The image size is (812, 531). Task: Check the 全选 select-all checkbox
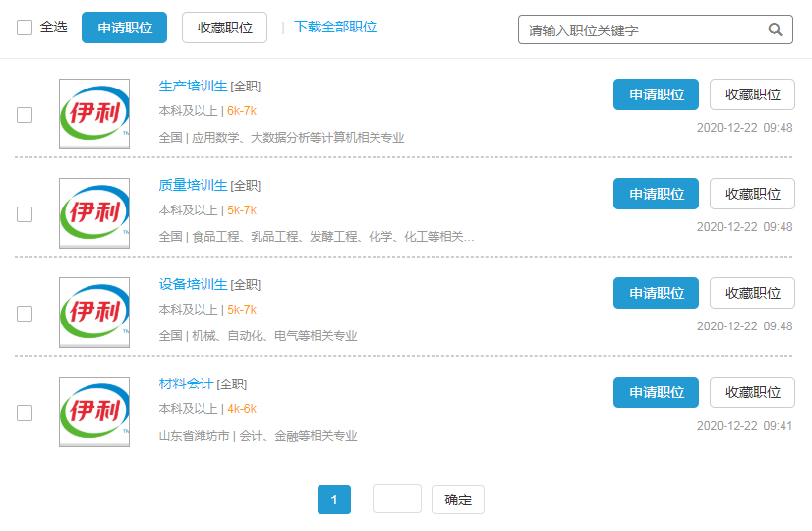25,28
